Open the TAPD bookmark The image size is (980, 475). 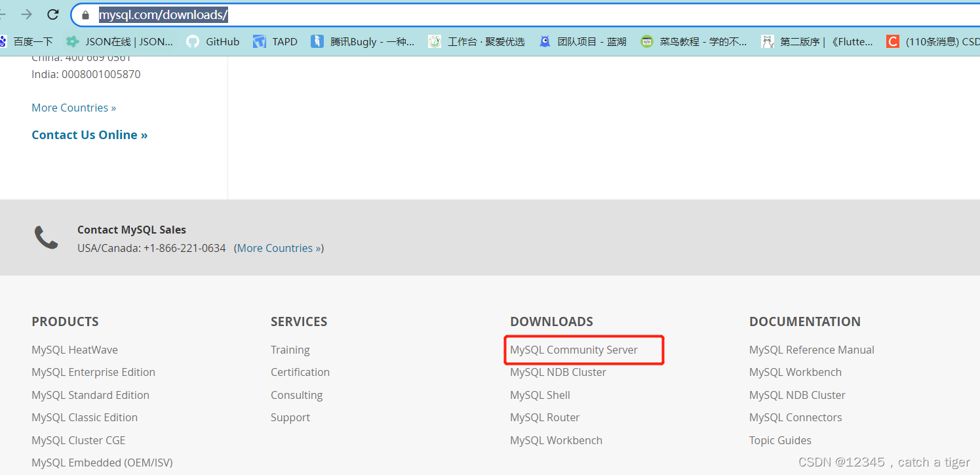point(275,41)
